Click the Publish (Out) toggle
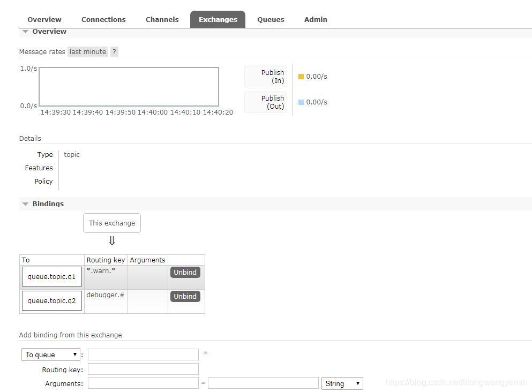This screenshot has width=532, height=392. pos(265,102)
